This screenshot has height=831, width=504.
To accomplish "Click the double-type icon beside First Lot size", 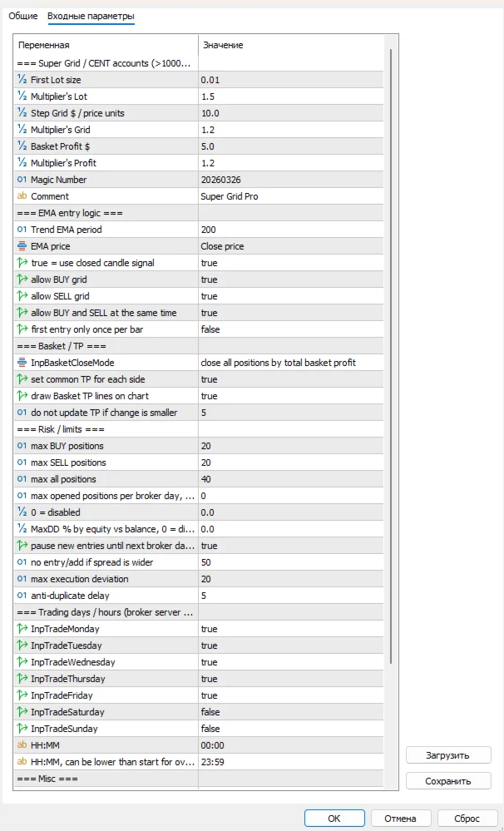I will click(22, 80).
